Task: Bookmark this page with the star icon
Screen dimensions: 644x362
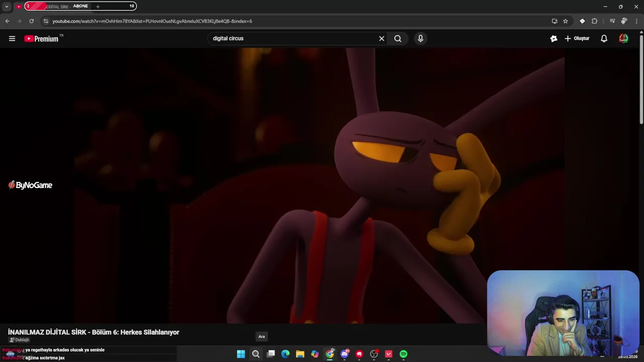Action: click(566, 21)
